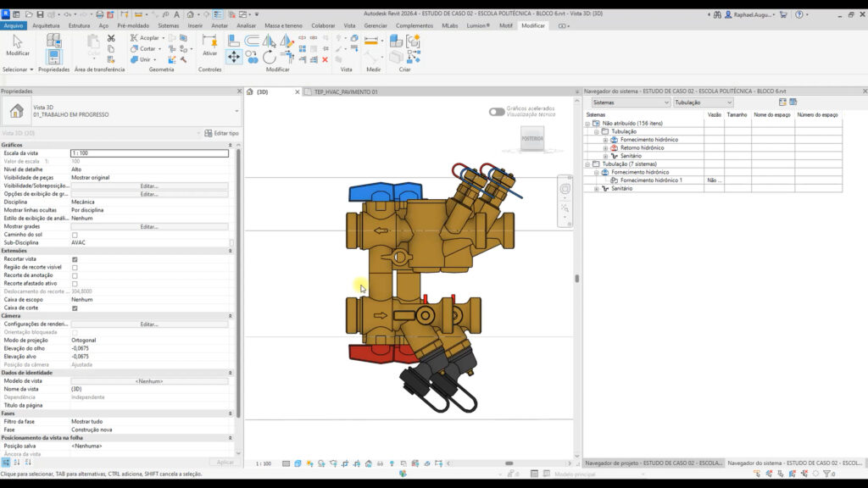Viewport: 868px width, 488px height.
Task: Open the Tubulação dropdown in system browser
Action: click(703, 103)
